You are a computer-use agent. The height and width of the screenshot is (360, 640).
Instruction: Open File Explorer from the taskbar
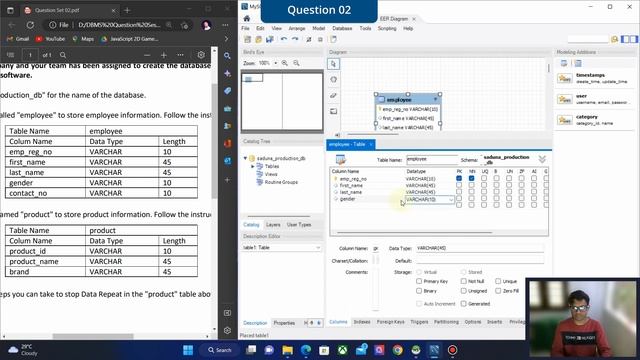click(287, 350)
